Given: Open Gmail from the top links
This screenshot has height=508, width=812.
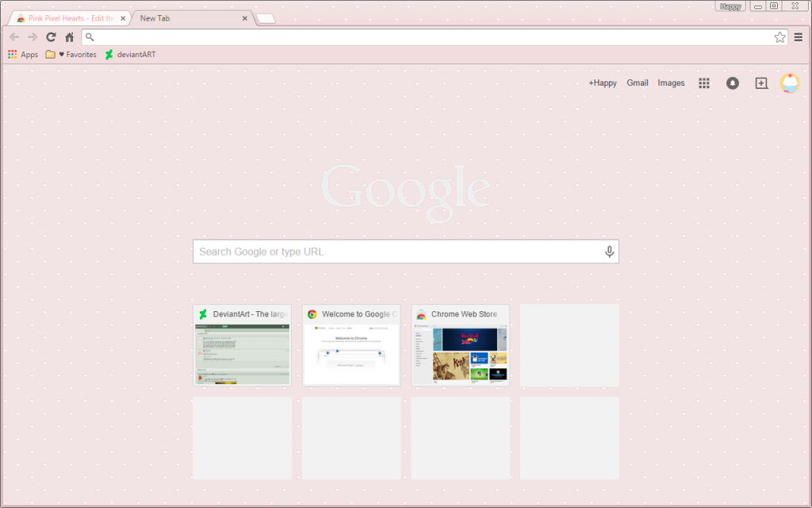Looking at the screenshot, I should [x=637, y=83].
